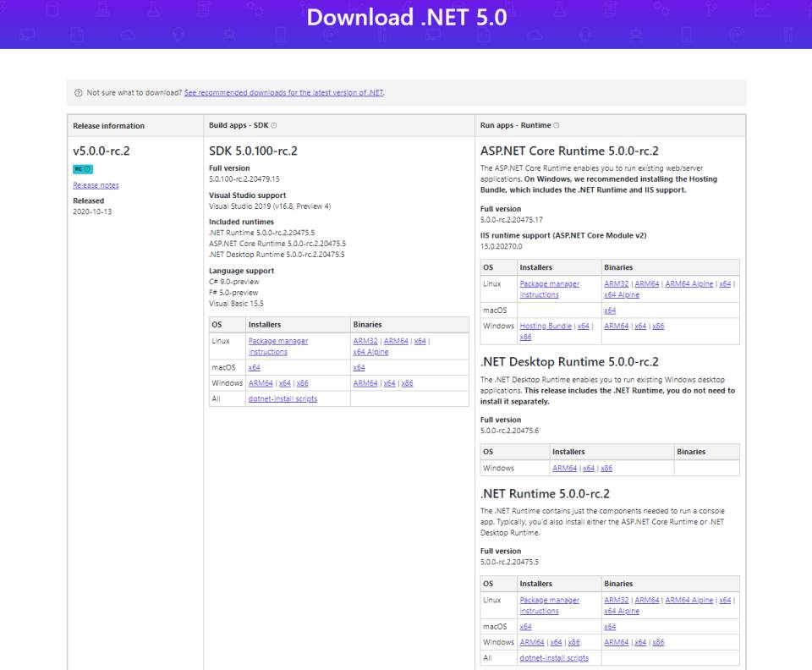
Task: Click SDK full version 5.0.100-rc.2.20479.15
Action: (x=244, y=179)
